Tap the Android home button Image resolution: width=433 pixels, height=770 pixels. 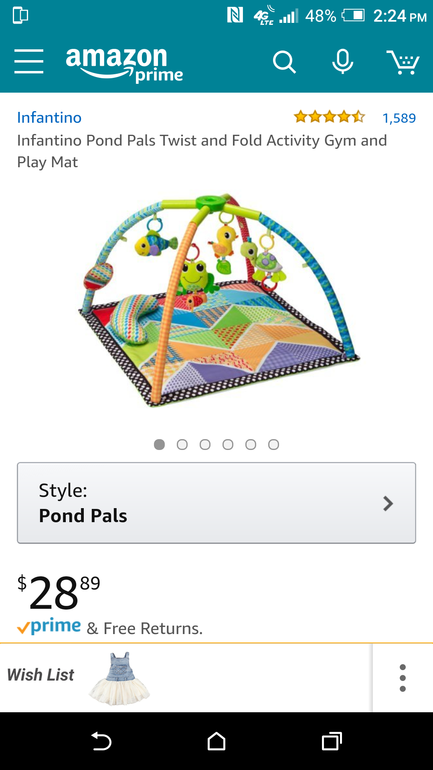[216, 741]
